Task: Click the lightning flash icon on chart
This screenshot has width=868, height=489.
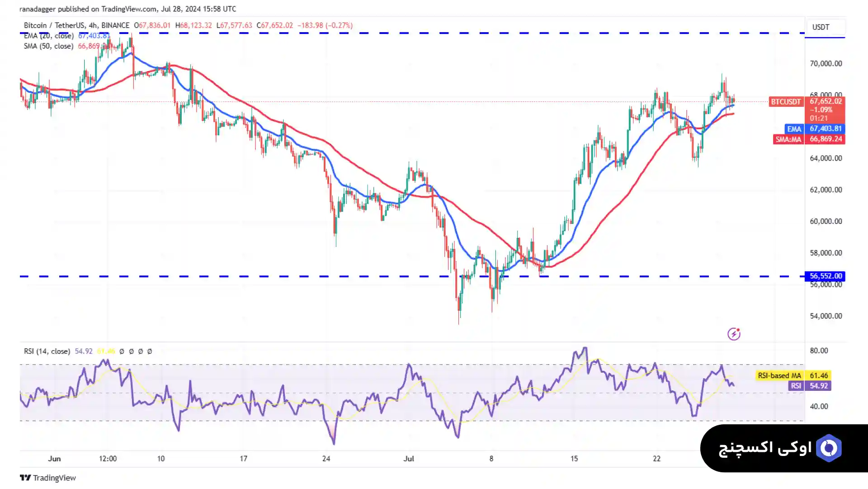Action: click(734, 334)
